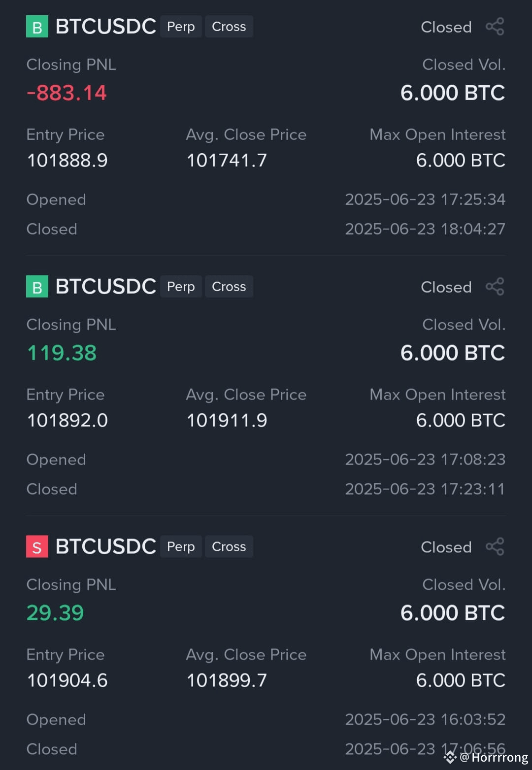This screenshot has height=770, width=532.
Task: Select the Cross tag on second BTCUSDC trade
Action: [x=229, y=287]
